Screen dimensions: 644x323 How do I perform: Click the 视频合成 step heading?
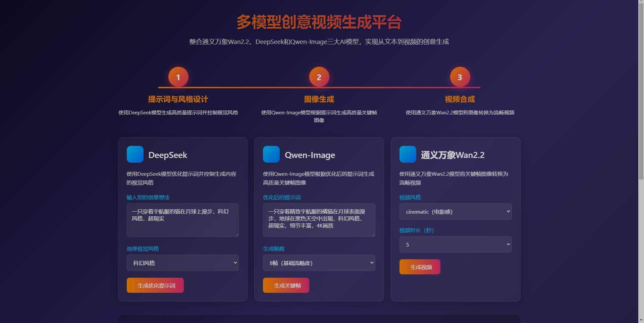pos(460,99)
